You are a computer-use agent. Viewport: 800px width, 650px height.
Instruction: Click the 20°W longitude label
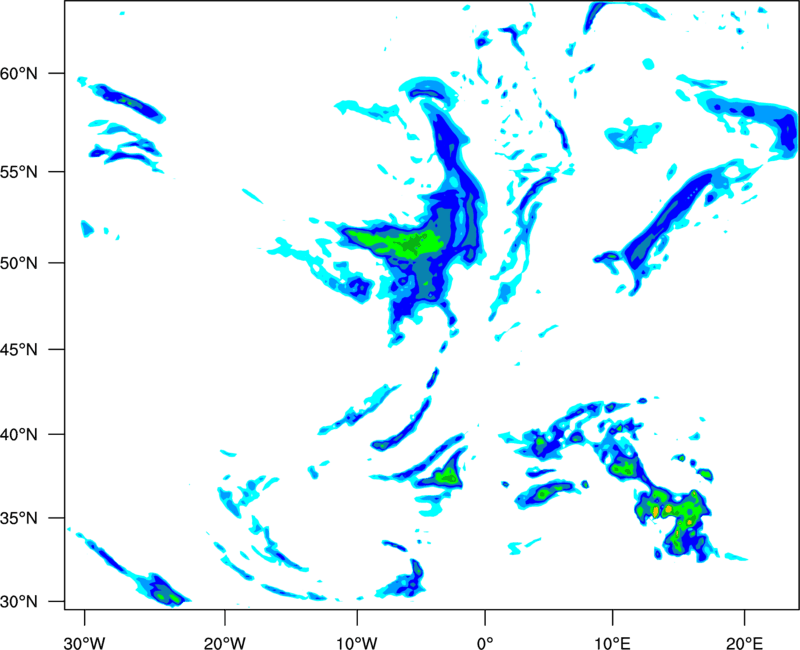pos(225,643)
